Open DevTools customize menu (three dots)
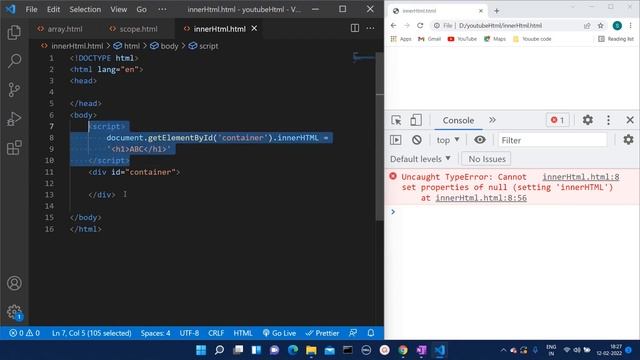The width and height of the screenshot is (640, 360). (608, 120)
